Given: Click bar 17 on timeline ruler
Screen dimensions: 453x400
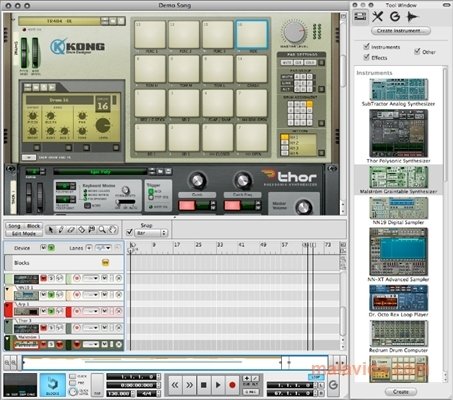Looking at the screenshot, I should (177, 245).
